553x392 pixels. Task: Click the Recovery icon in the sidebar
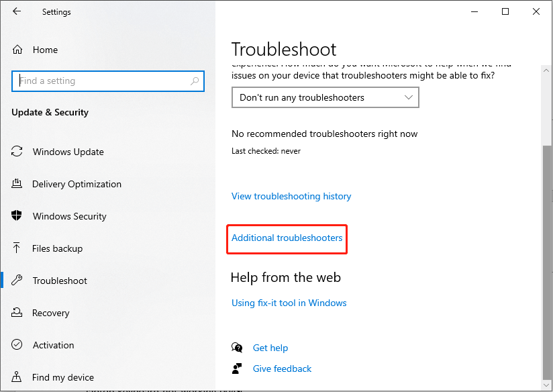[x=17, y=312]
